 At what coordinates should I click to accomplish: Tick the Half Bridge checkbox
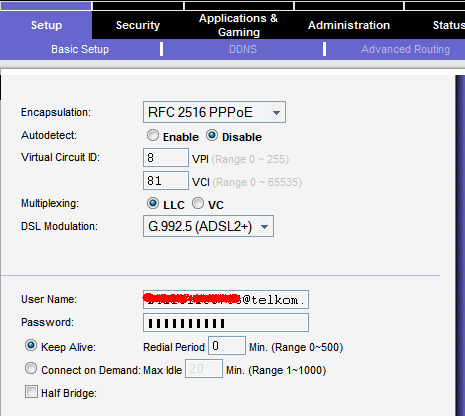click(x=31, y=392)
